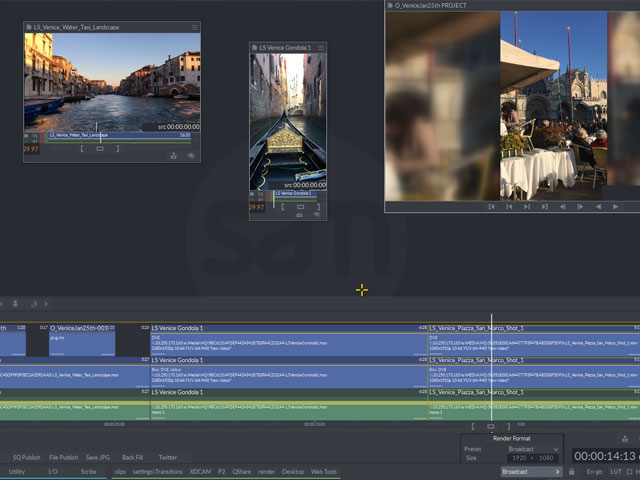Image resolution: width=640 pixels, height=480 pixels.
Task: Select P2 tab
Action: point(222,471)
